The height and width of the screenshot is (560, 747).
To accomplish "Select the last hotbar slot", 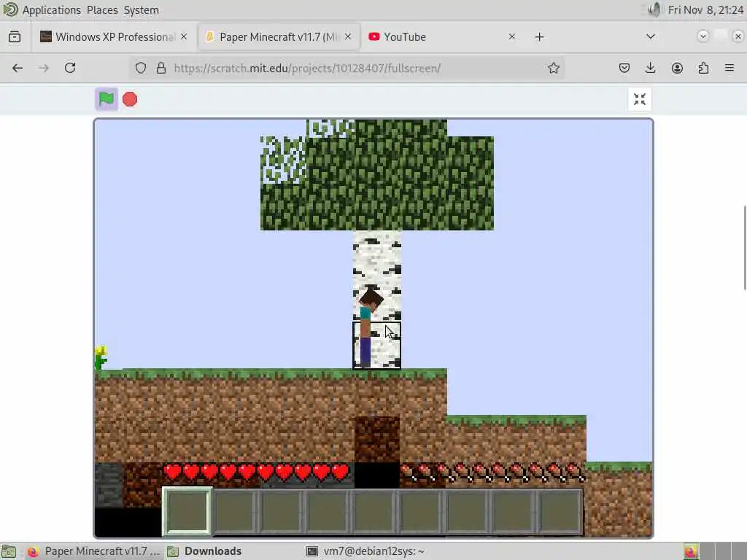I will (560, 512).
